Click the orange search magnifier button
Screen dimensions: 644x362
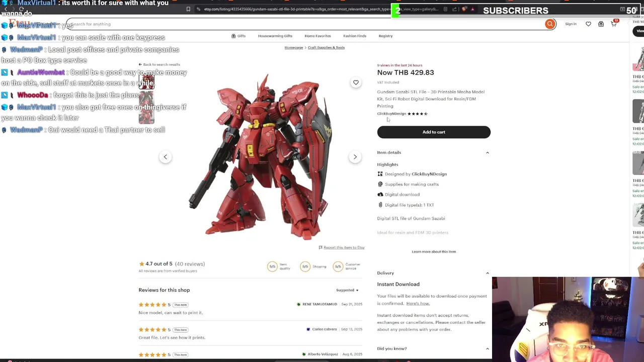[x=550, y=24]
